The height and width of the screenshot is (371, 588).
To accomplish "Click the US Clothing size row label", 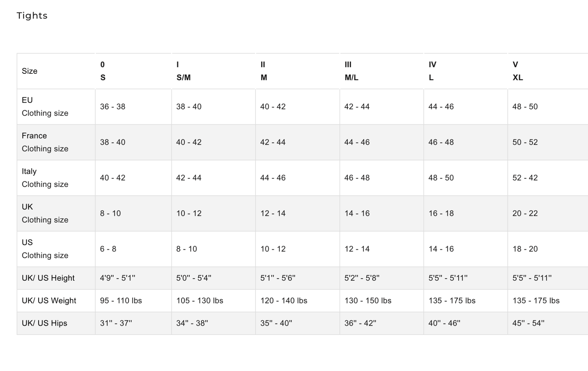I will click(45, 249).
